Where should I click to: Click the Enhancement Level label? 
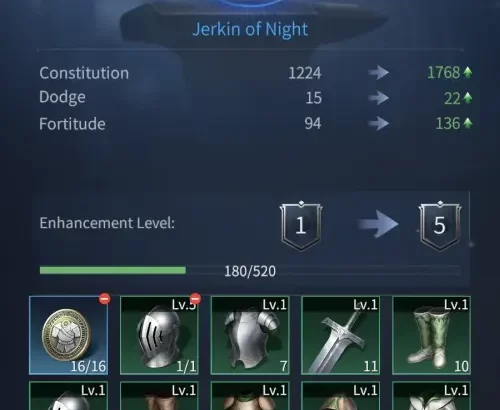[x=107, y=223]
